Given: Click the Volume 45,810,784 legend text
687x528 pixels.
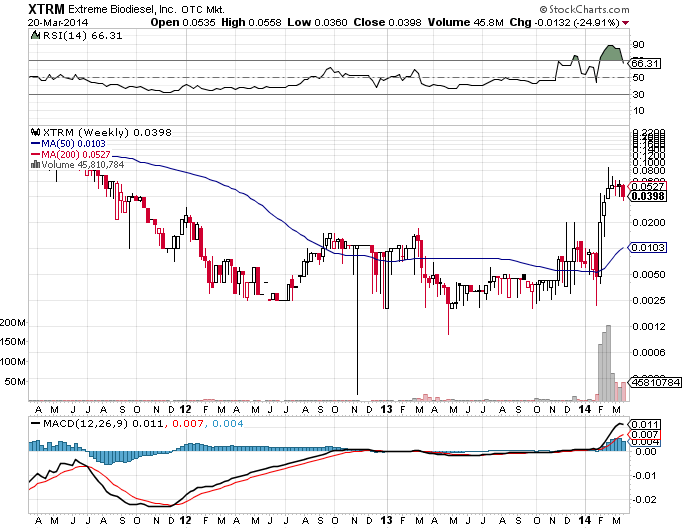Looking at the screenshot, I should (83, 165).
